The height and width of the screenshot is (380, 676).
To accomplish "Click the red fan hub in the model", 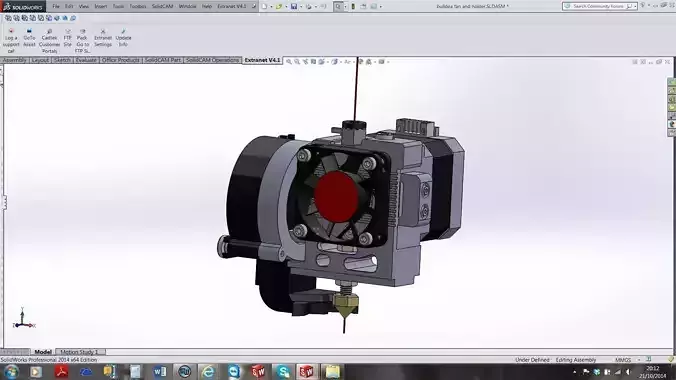I will 336,197.
